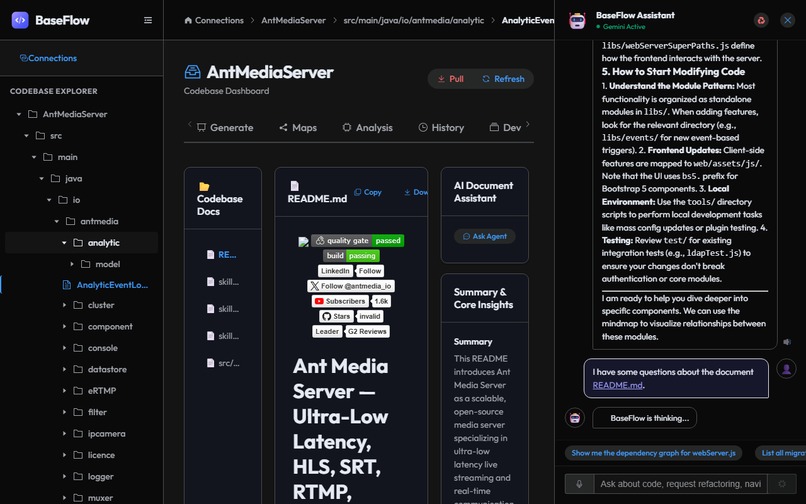Image resolution: width=806 pixels, height=504 pixels.
Task: Click the chat settings gear icon
Action: pos(782,484)
